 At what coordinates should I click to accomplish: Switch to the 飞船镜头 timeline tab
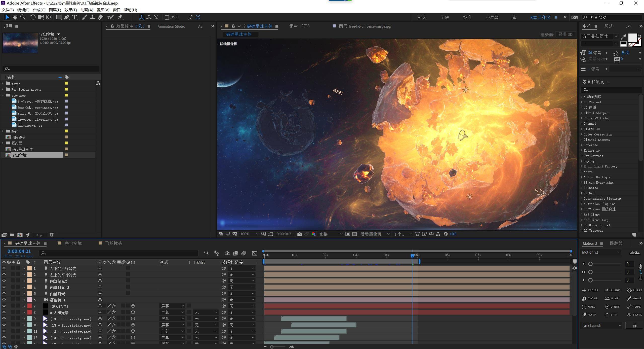tap(113, 243)
